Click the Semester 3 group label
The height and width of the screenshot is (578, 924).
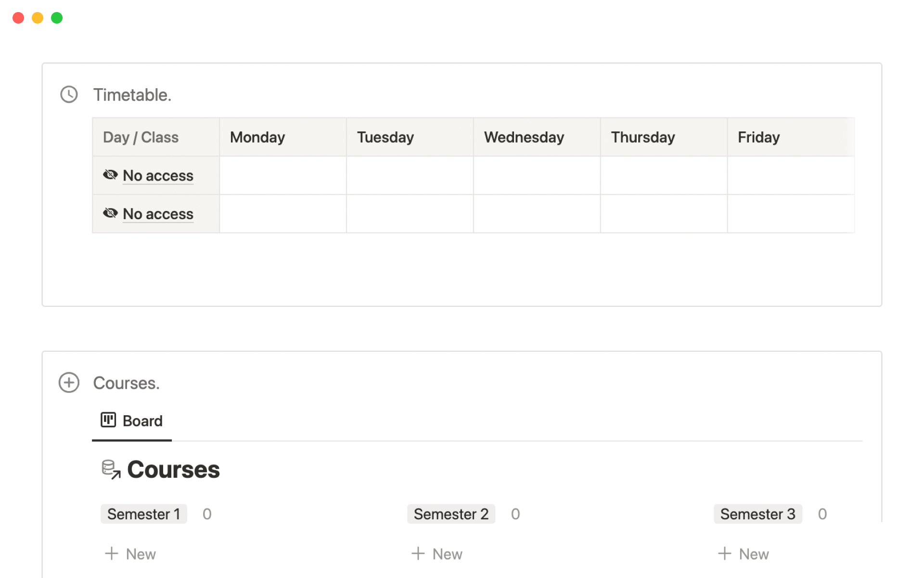tap(757, 514)
